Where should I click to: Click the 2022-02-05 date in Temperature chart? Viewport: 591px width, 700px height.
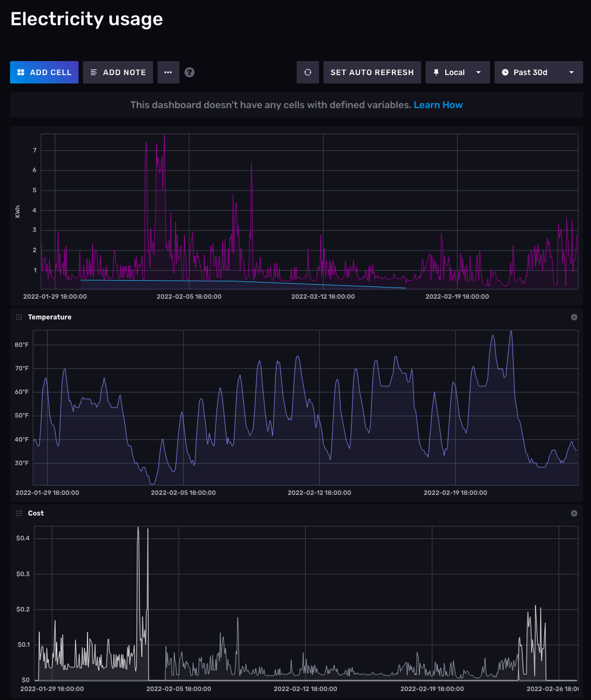pyautogui.click(x=183, y=493)
